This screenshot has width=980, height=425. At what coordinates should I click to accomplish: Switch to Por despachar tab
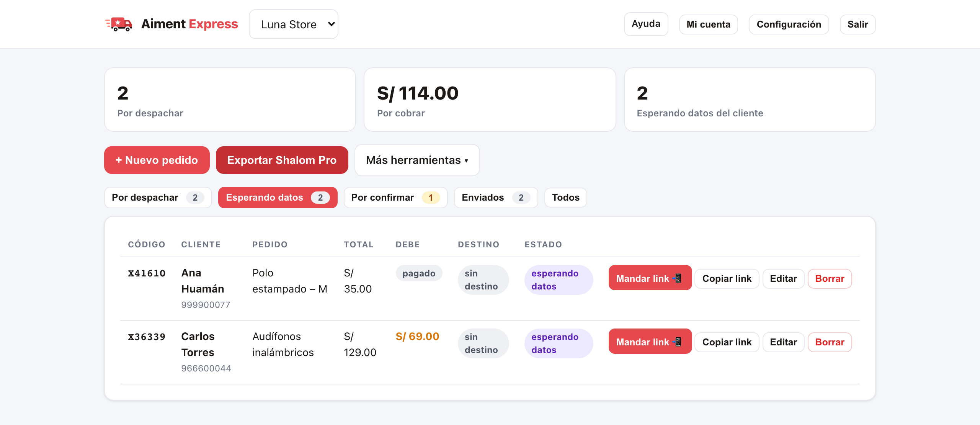[x=158, y=198]
